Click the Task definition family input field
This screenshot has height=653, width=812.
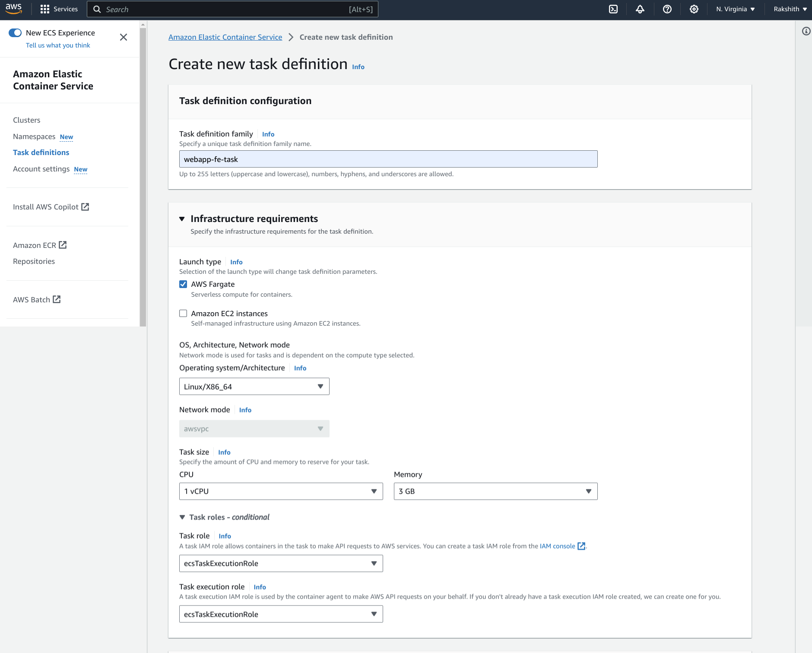[388, 159]
